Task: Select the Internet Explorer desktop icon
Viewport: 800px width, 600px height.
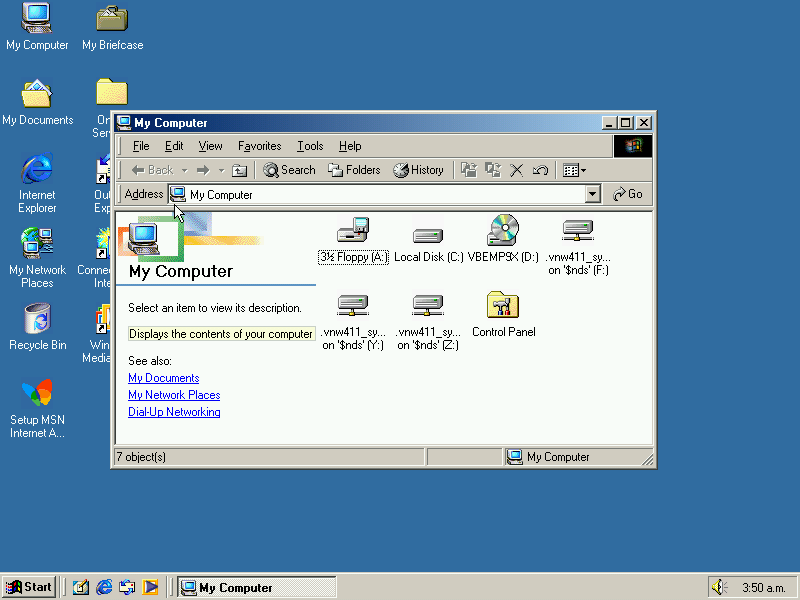Action: pyautogui.click(x=37, y=183)
